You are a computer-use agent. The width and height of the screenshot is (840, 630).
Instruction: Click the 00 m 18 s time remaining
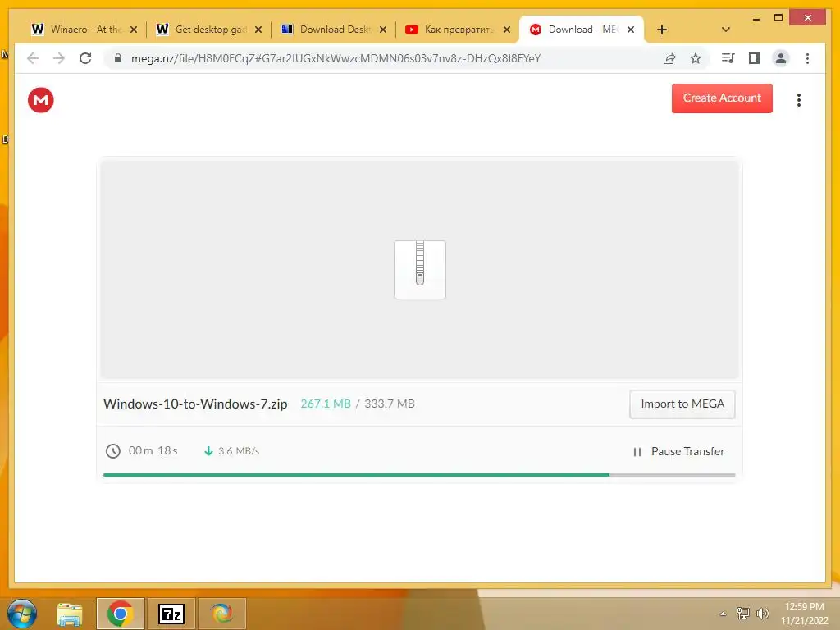[153, 450]
